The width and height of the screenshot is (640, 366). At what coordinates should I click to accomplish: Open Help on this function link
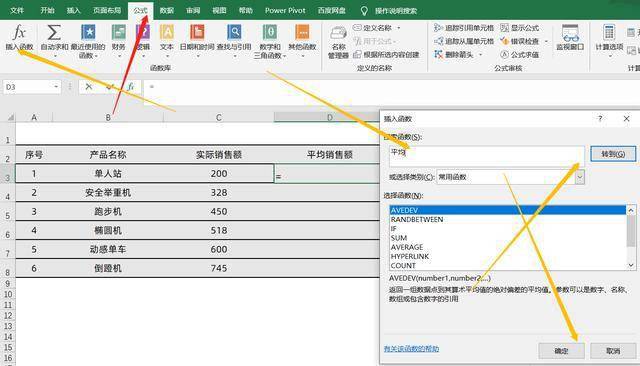(x=411, y=348)
